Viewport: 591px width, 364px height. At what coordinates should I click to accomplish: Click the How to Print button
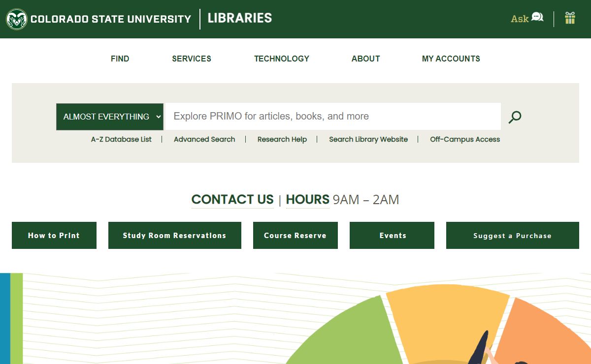click(x=54, y=235)
